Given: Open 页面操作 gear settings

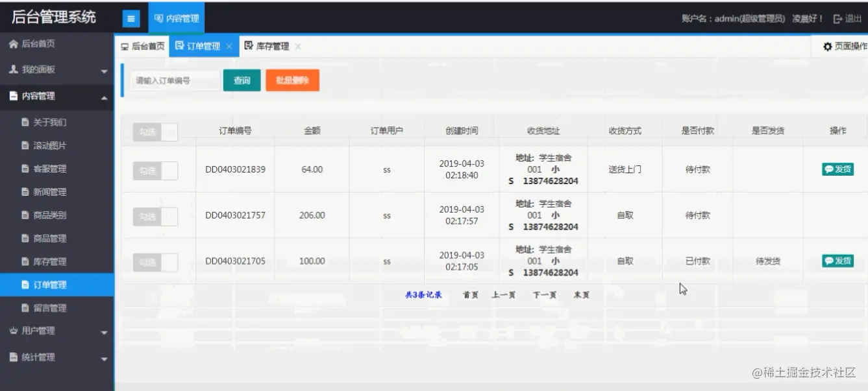Looking at the screenshot, I should (x=845, y=46).
